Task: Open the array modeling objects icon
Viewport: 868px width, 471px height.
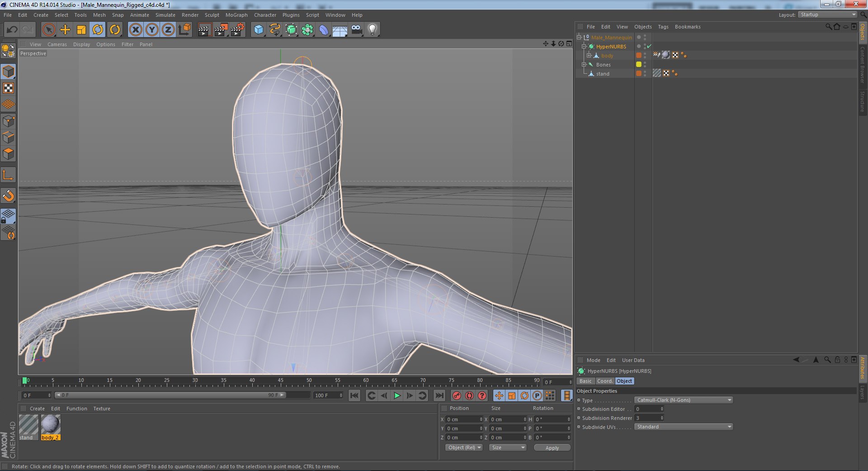Action: tap(308, 30)
